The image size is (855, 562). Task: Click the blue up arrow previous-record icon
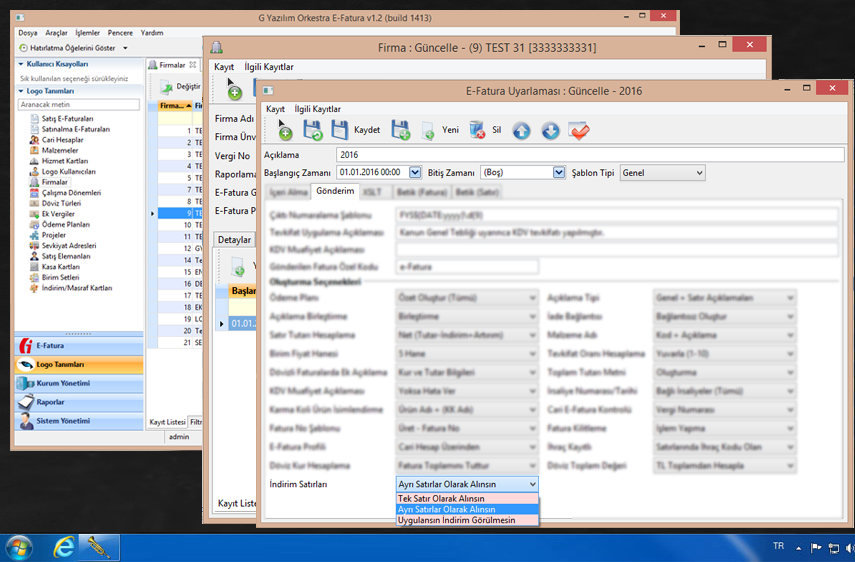click(521, 131)
